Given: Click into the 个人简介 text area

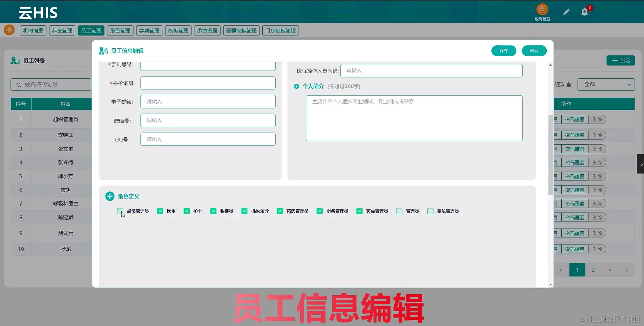Looking at the screenshot, I should pyautogui.click(x=414, y=118).
